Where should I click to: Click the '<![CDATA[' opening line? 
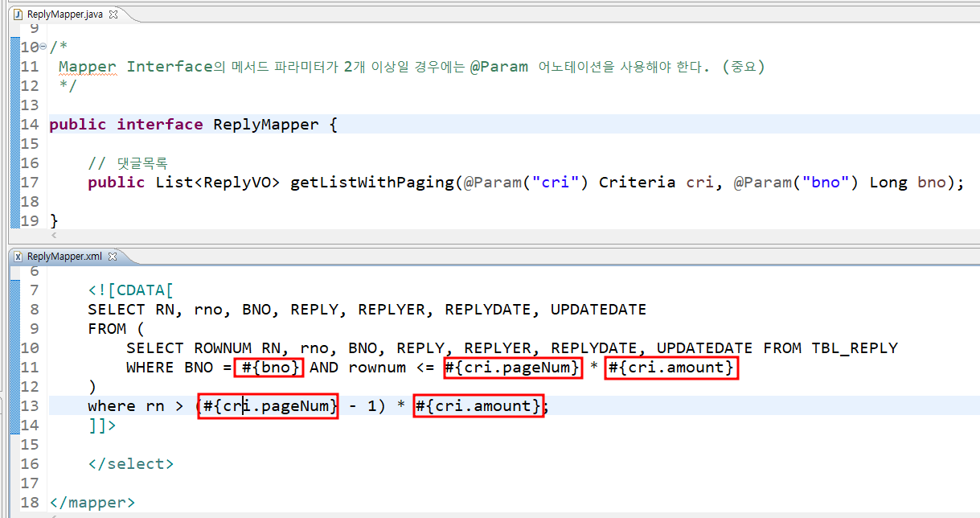pyautogui.click(x=131, y=290)
